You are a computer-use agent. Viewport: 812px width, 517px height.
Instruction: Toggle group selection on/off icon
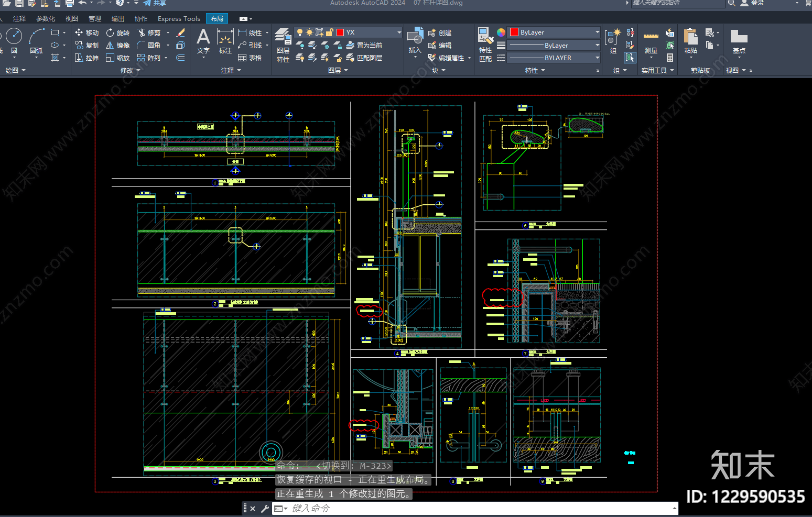[x=630, y=58]
